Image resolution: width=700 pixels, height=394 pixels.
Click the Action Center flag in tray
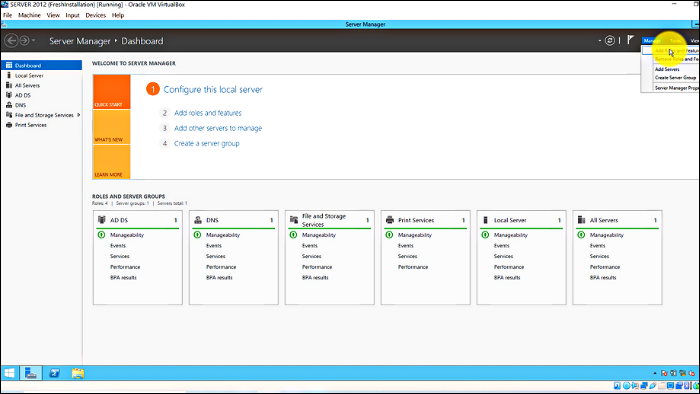coord(664,373)
